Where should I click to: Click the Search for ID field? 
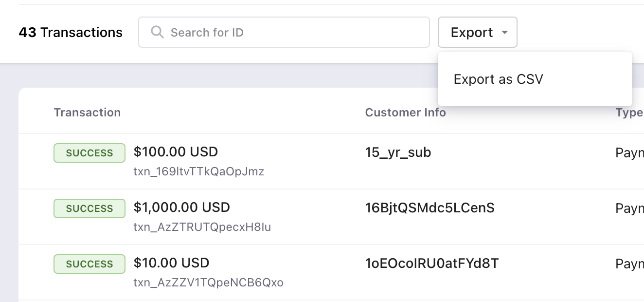point(292,32)
